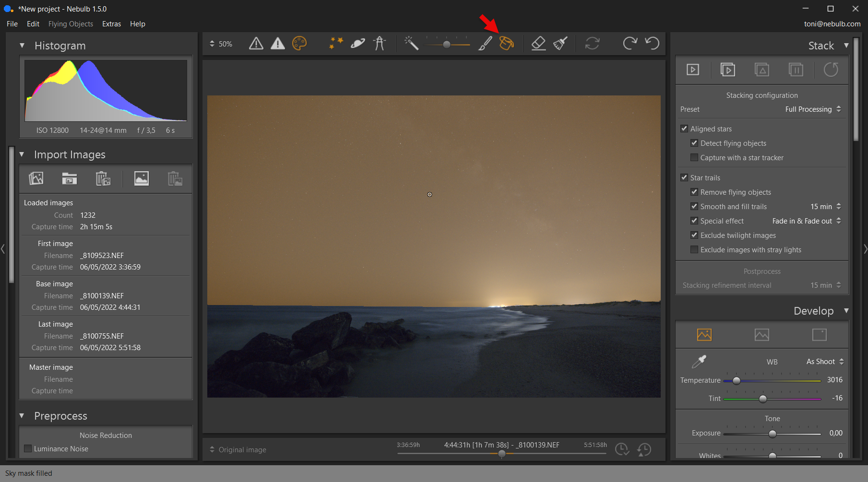Toggle the orange color palette icon
Image resolution: width=868 pixels, height=482 pixels.
click(x=299, y=44)
